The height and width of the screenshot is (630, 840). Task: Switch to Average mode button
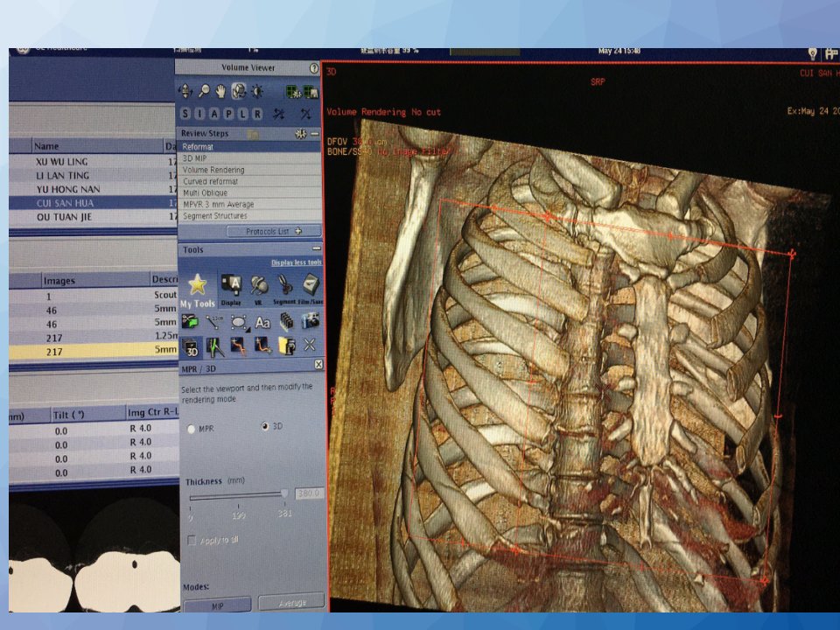coord(291,602)
